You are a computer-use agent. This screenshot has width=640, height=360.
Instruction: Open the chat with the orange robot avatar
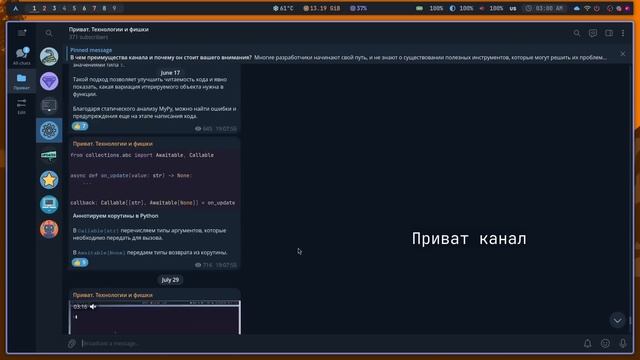click(x=49, y=229)
